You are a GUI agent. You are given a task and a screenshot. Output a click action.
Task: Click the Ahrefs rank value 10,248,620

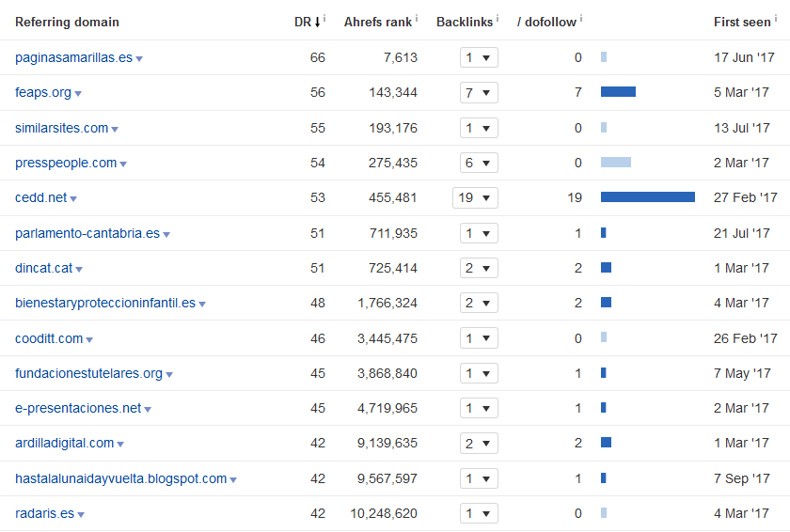coord(384,513)
